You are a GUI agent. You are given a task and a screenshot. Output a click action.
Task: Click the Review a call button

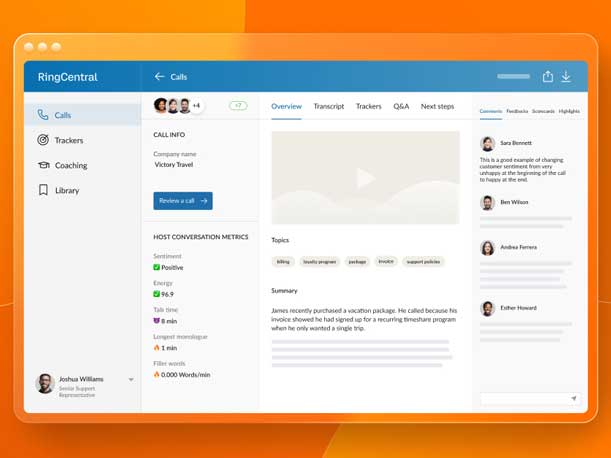click(183, 201)
